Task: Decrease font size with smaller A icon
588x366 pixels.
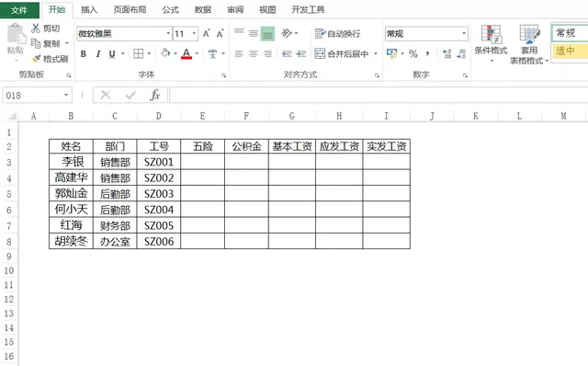Action: pyautogui.click(x=220, y=34)
